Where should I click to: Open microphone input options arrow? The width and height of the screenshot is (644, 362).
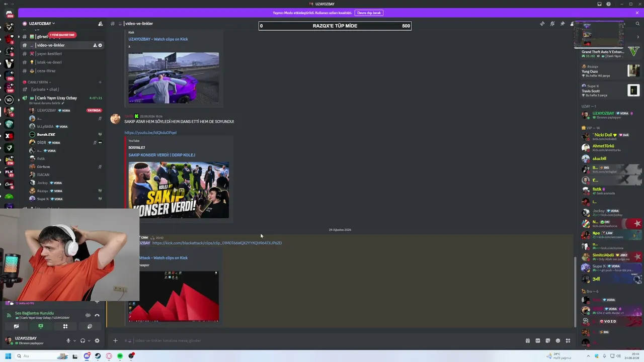74,340
